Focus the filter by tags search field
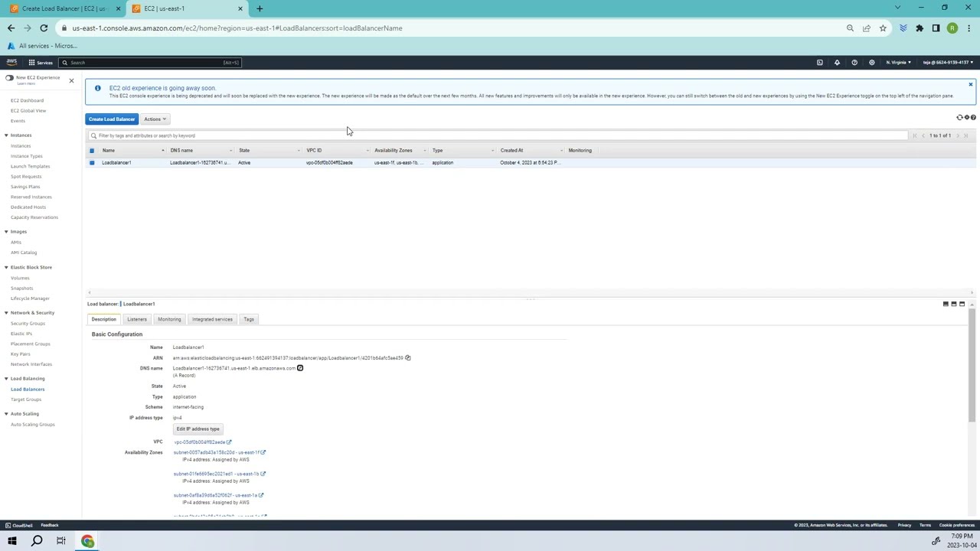Image resolution: width=980 pixels, height=551 pixels. click(x=498, y=135)
